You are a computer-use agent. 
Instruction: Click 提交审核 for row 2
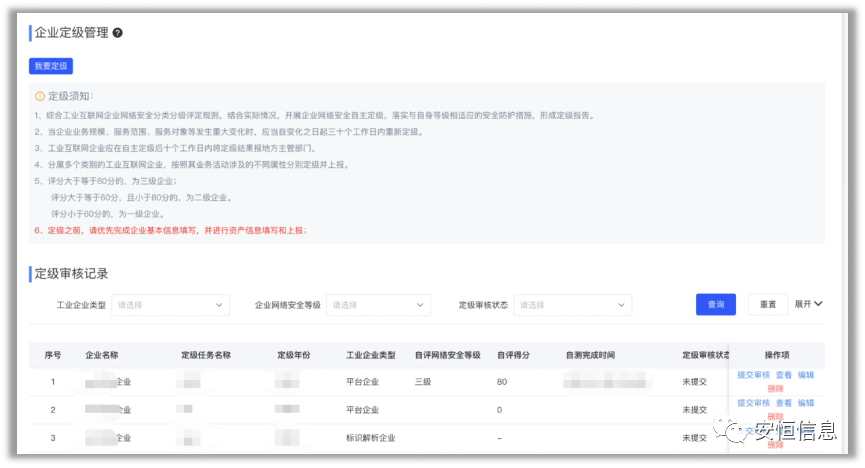[753, 403]
